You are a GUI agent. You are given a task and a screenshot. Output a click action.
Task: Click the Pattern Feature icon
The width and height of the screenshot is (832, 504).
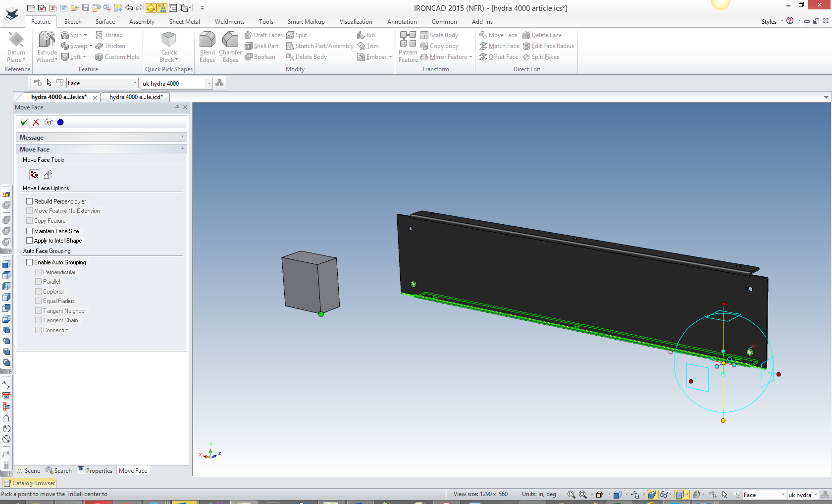[408, 40]
